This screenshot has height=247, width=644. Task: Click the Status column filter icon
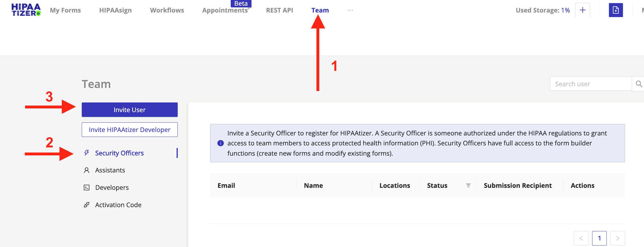468,186
